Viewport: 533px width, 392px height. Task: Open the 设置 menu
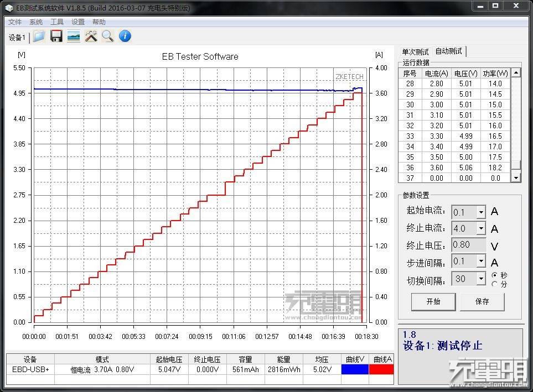tap(77, 22)
